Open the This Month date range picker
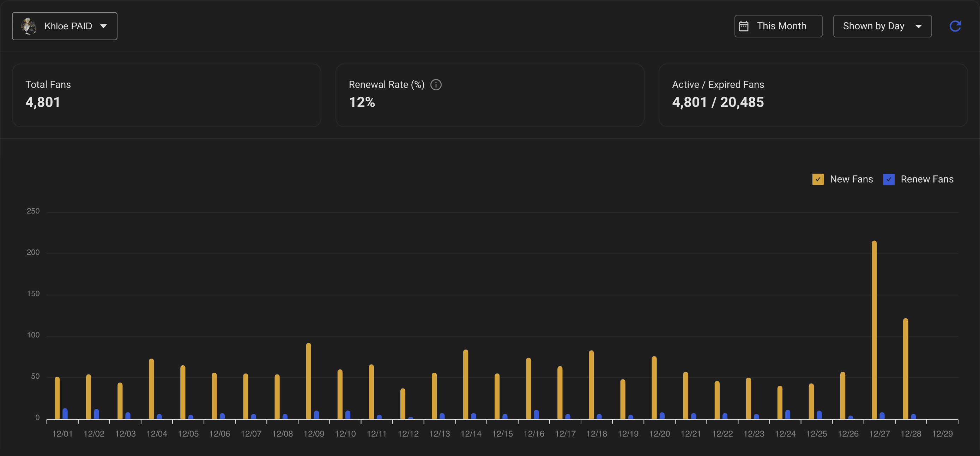The height and width of the screenshot is (456, 980). click(778, 25)
